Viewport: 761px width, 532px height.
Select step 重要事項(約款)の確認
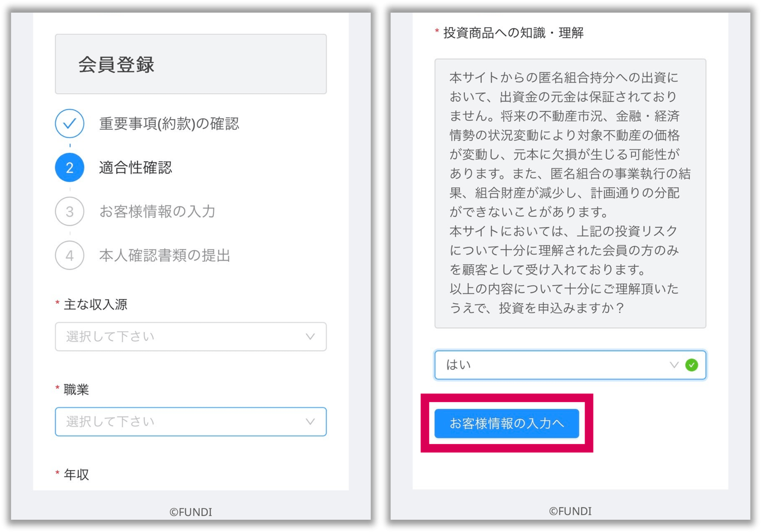tap(169, 123)
